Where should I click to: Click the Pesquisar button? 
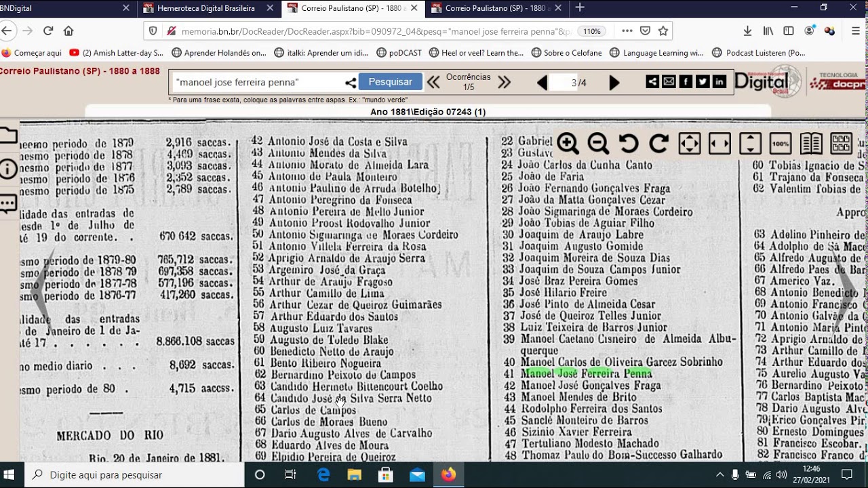click(390, 82)
